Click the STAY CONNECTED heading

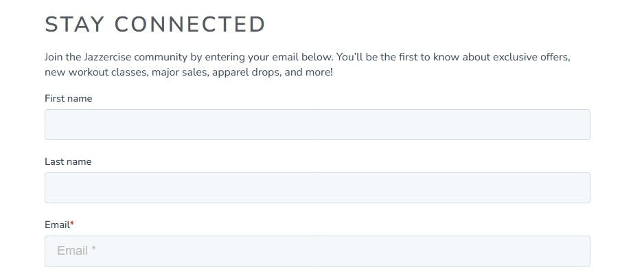point(155,25)
